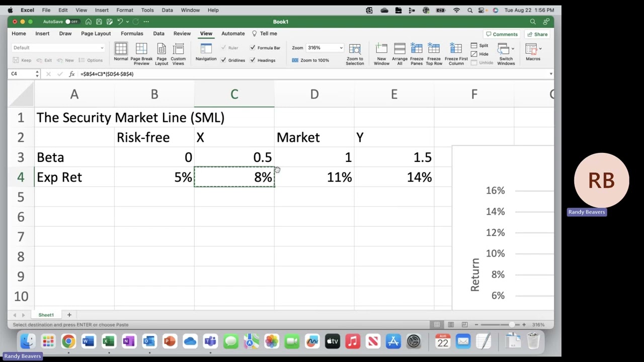Select the column C header
This screenshot has width=644, height=362.
(234, 95)
